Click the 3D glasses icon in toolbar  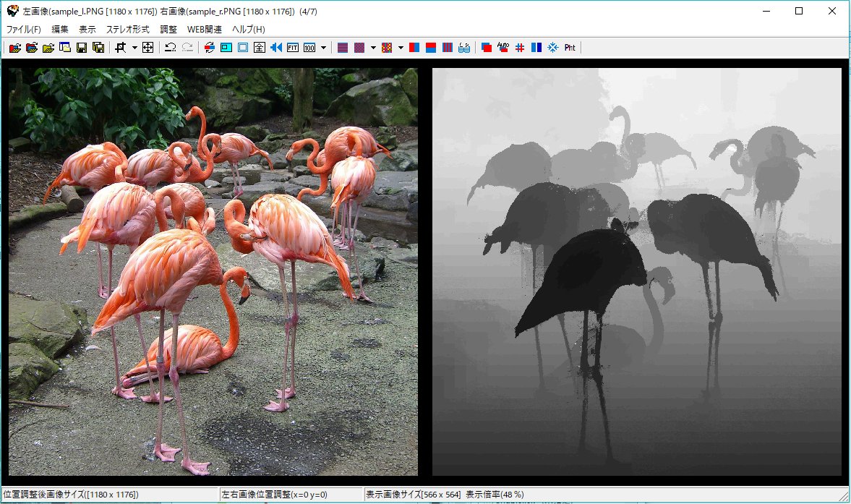[464, 48]
